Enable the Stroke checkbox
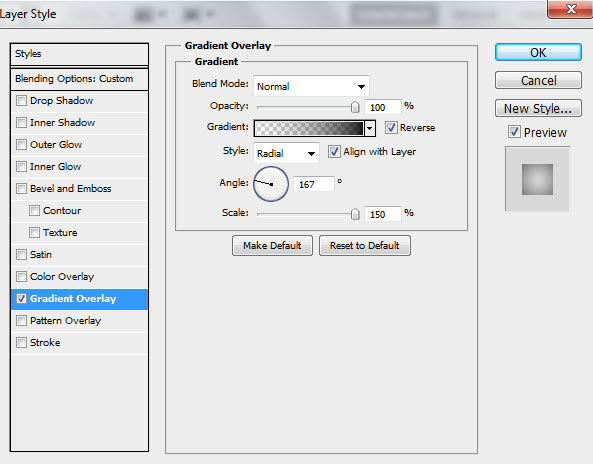 click(21, 342)
